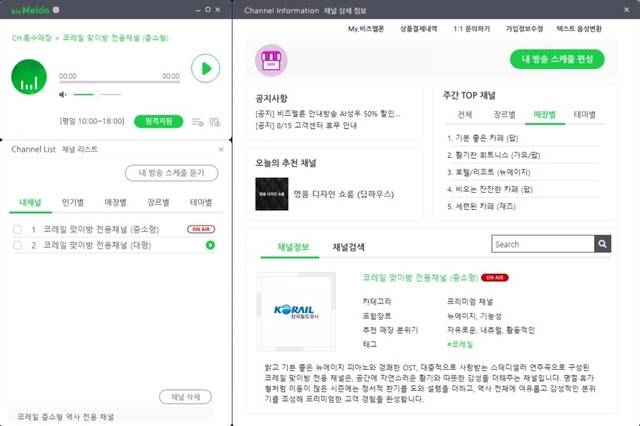
Task: Switch to 장르별 tab in channel list
Action: pyautogui.click(x=158, y=202)
